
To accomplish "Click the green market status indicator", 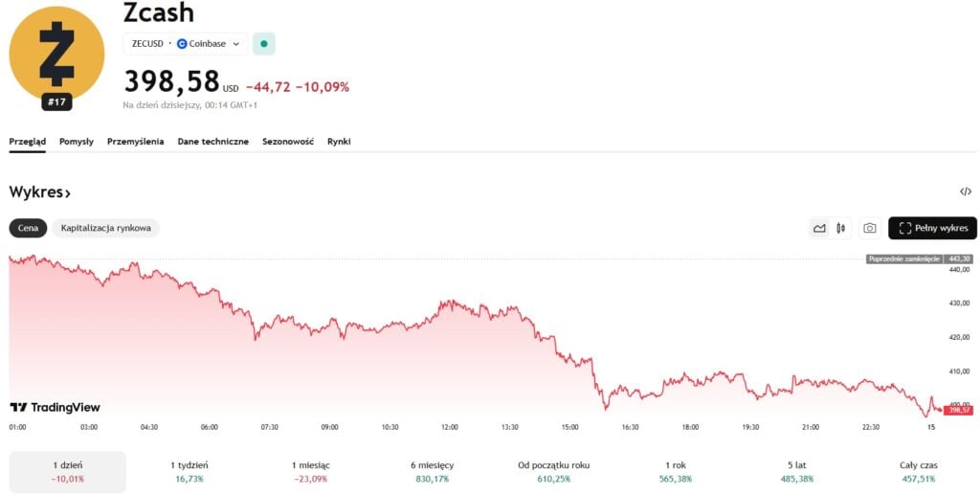I will [x=264, y=44].
